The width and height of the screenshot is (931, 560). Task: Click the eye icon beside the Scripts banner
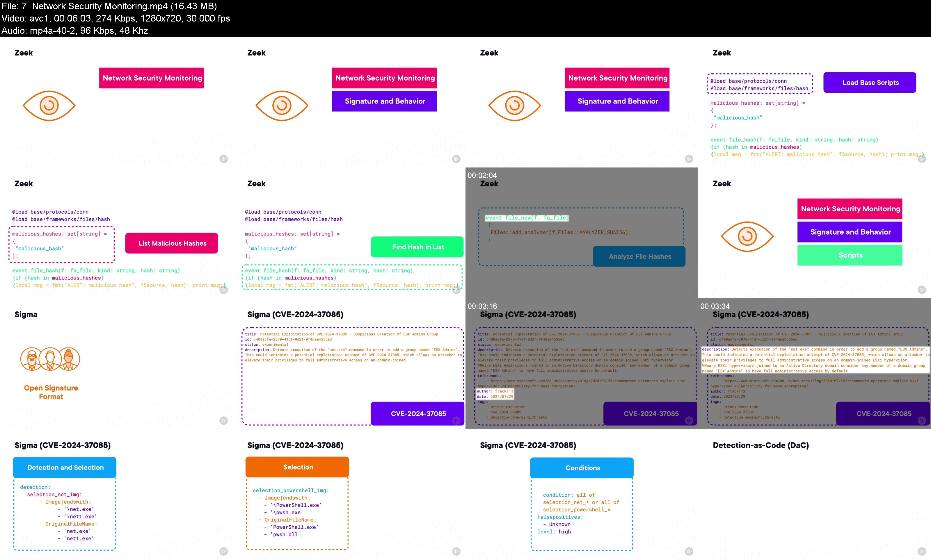(747, 236)
